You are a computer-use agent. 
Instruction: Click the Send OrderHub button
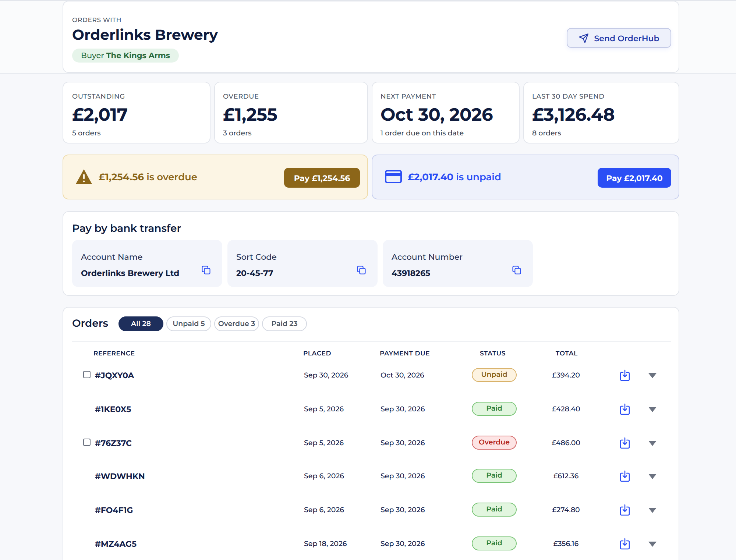pos(619,38)
